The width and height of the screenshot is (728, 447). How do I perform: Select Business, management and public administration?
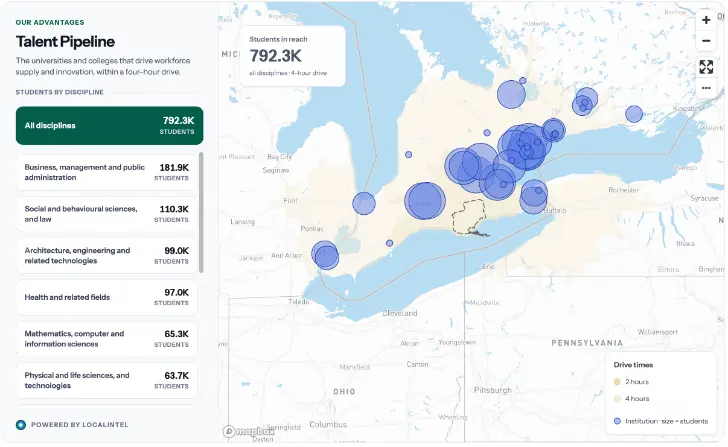point(107,172)
